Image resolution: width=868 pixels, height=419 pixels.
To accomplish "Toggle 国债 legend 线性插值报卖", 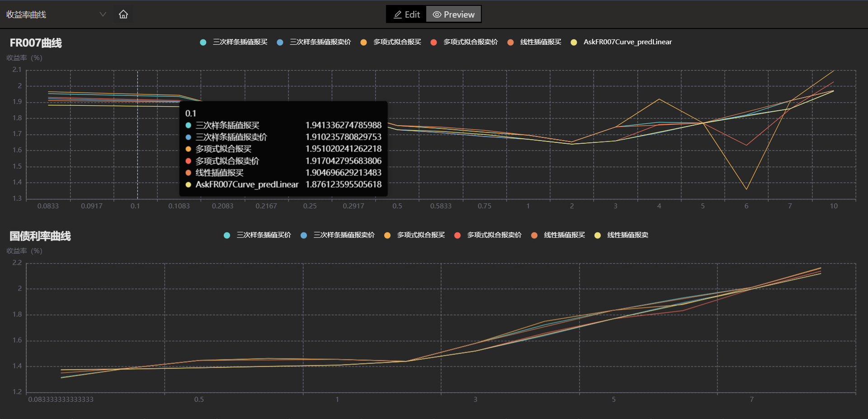I will pos(621,235).
